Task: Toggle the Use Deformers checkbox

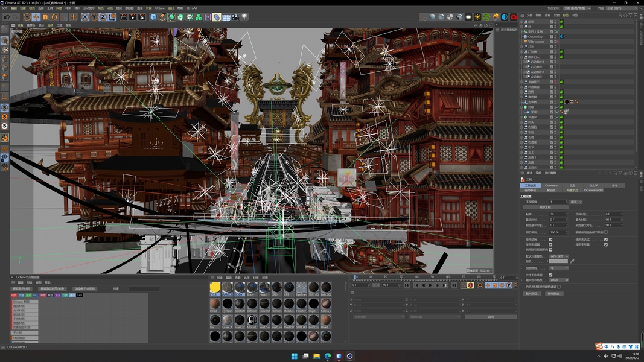Action: [606, 244]
